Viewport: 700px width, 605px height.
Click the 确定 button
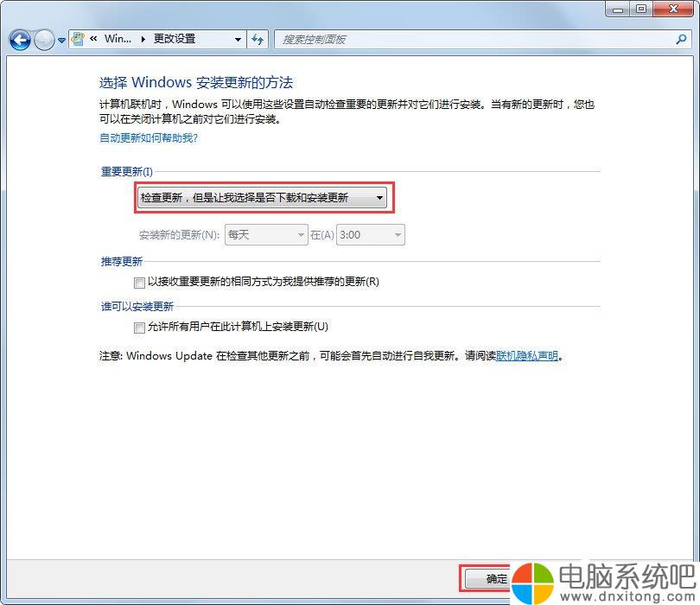tap(488, 579)
